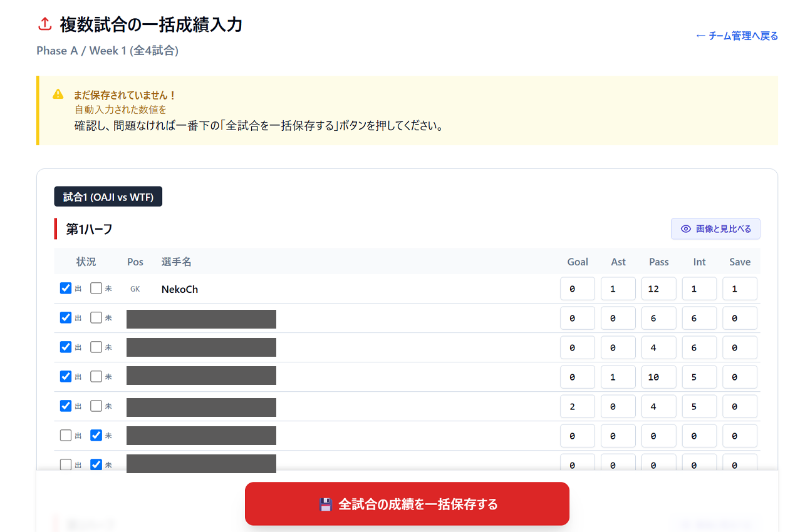Focus the Pass field showing 10
This screenshot has height=532, width=810.
click(x=659, y=377)
